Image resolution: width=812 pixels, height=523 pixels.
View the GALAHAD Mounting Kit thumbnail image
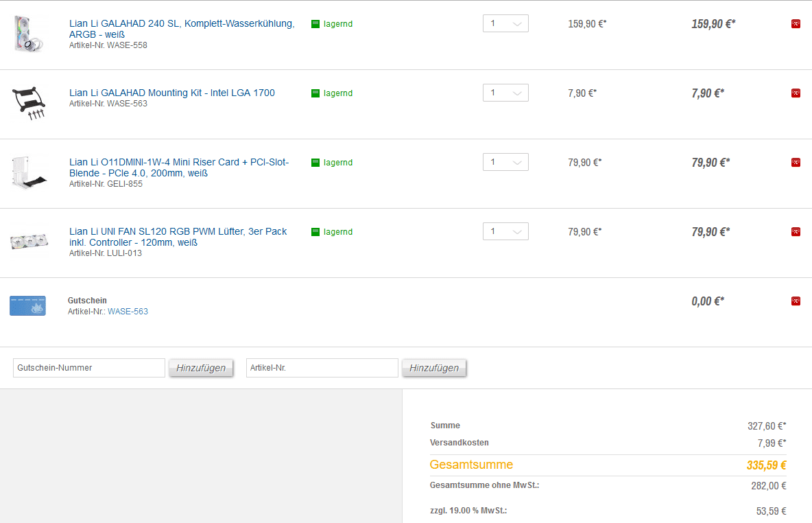[29, 103]
